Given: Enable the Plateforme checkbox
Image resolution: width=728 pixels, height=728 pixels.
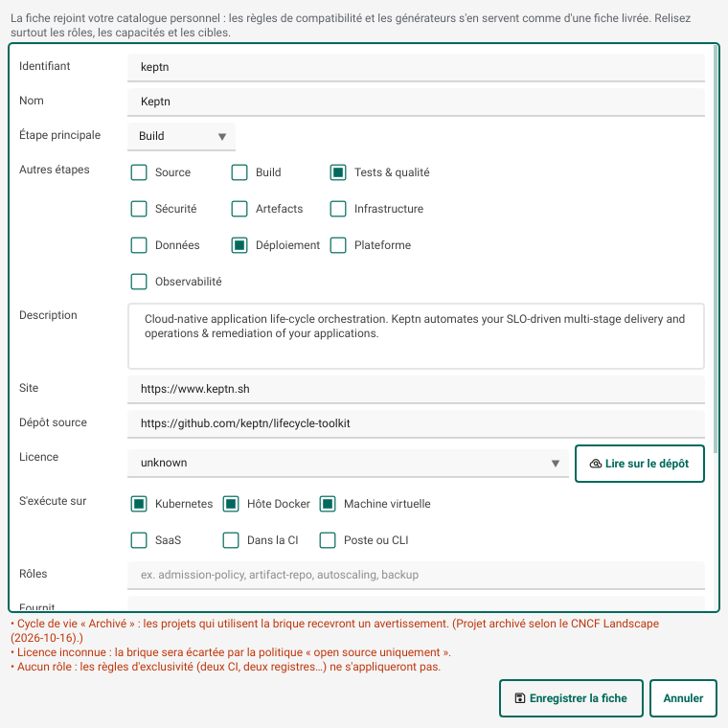Looking at the screenshot, I should 338,245.
